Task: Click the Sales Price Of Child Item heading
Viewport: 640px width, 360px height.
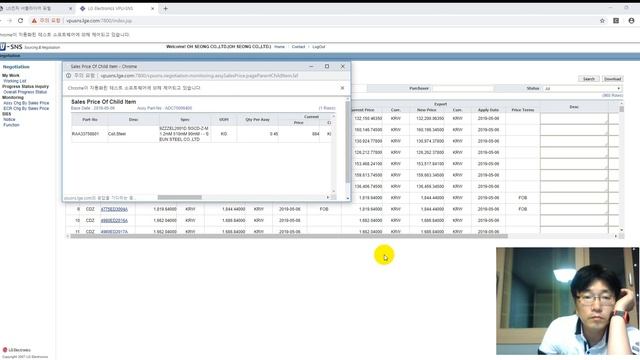Action: [x=103, y=102]
